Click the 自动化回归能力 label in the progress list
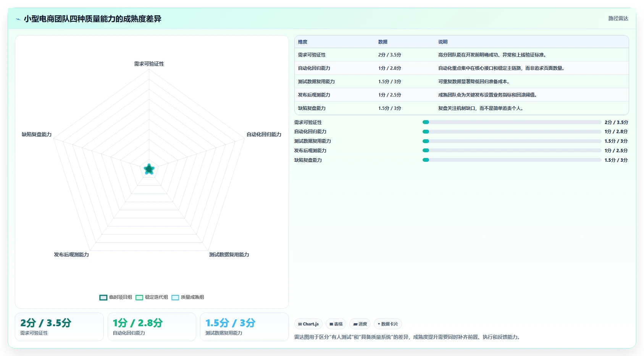Screen dimensions: 644x356 (310, 132)
